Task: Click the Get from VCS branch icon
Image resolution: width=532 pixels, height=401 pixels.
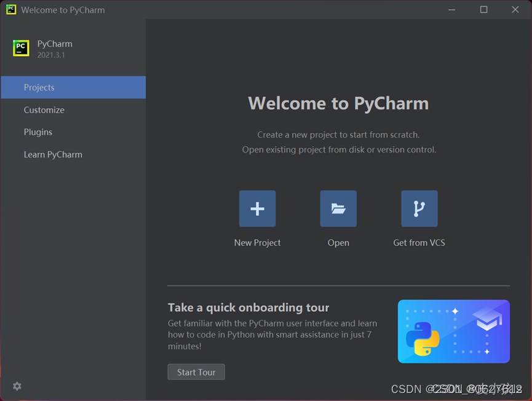Action: tap(419, 208)
